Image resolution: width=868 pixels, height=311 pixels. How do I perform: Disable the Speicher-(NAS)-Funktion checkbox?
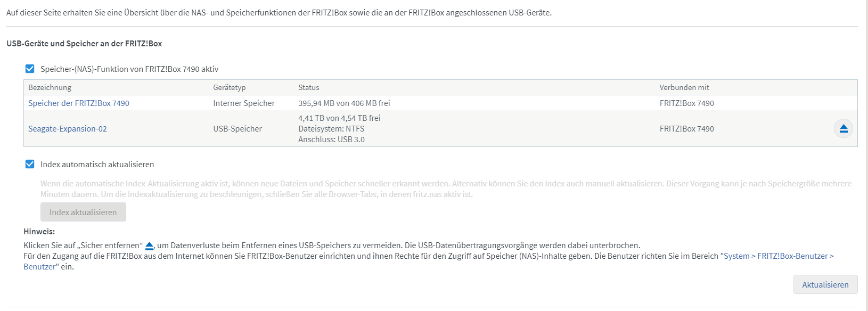[x=30, y=69]
